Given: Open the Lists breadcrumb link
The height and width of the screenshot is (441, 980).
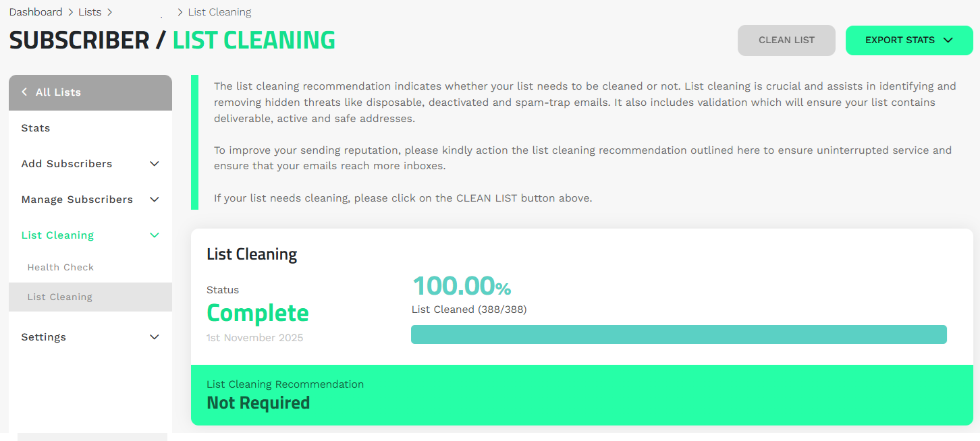Looking at the screenshot, I should click(x=90, y=12).
